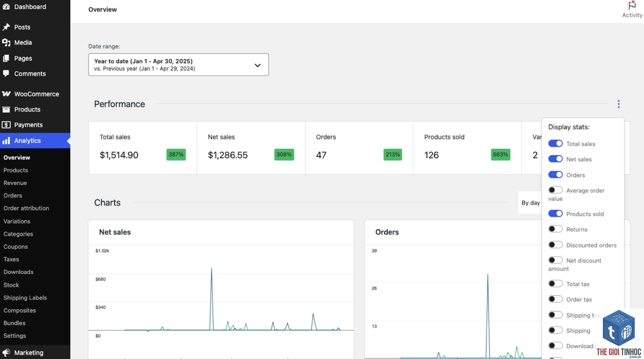Open the Coupons report
Viewport: 644px width, 359px height.
pyautogui.click(x=15, y=247)
